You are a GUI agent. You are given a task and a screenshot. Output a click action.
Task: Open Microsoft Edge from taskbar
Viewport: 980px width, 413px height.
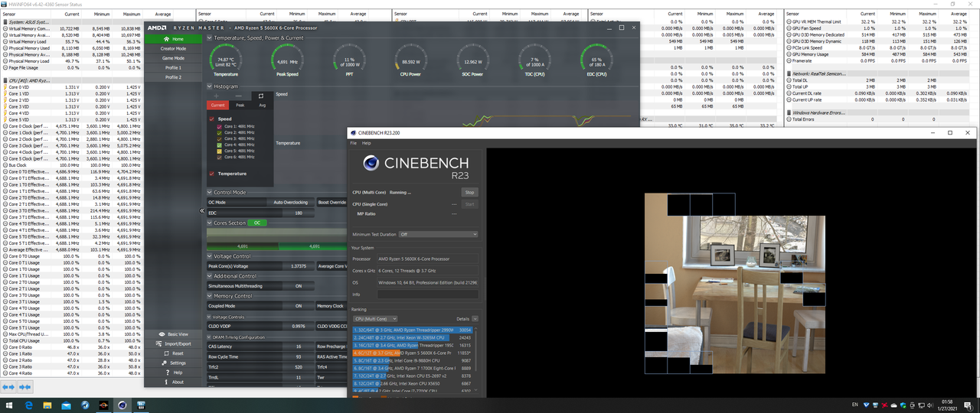(x=29, y=405)
